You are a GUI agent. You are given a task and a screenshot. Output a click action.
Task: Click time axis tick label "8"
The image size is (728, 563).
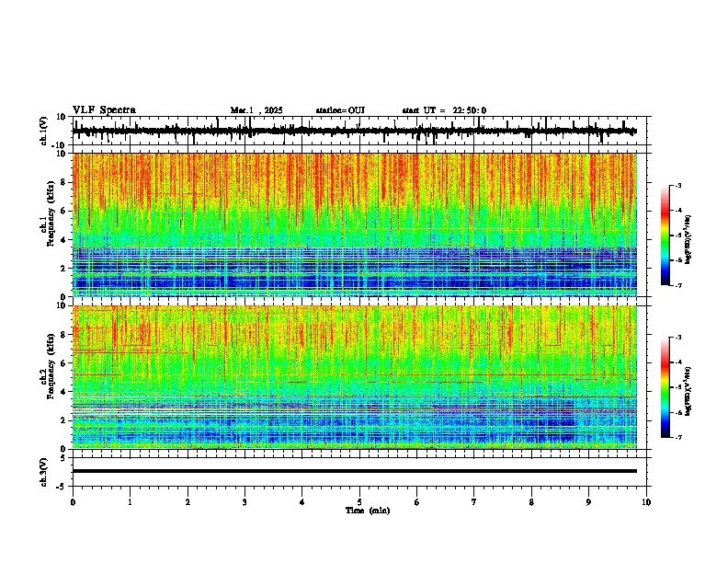click(x=531, y=502)
